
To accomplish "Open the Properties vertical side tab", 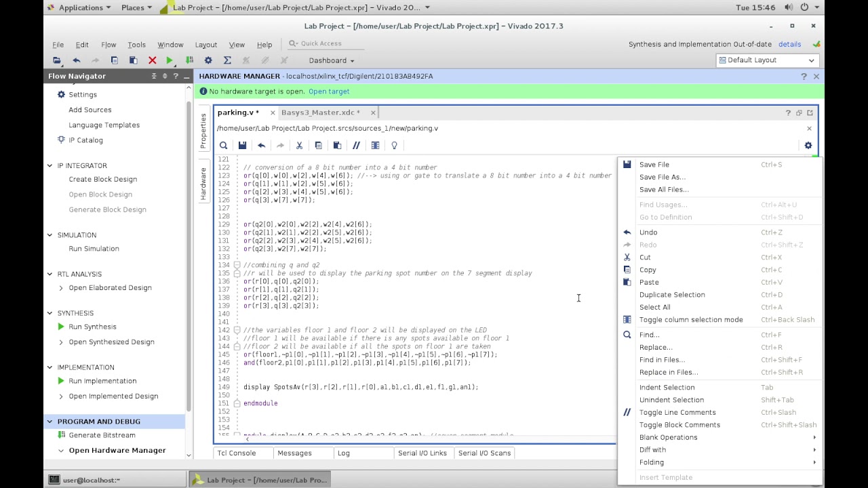I will (x=203, y=131).
